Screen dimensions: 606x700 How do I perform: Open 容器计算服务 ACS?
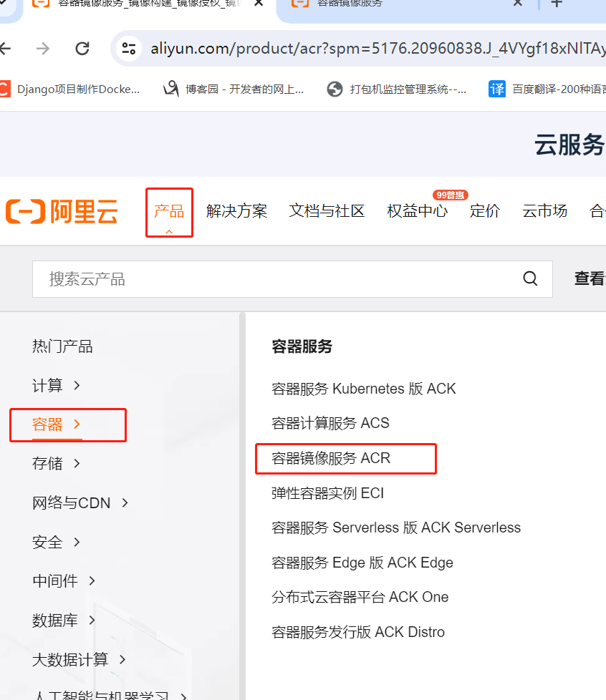click(x=330, y=423)
